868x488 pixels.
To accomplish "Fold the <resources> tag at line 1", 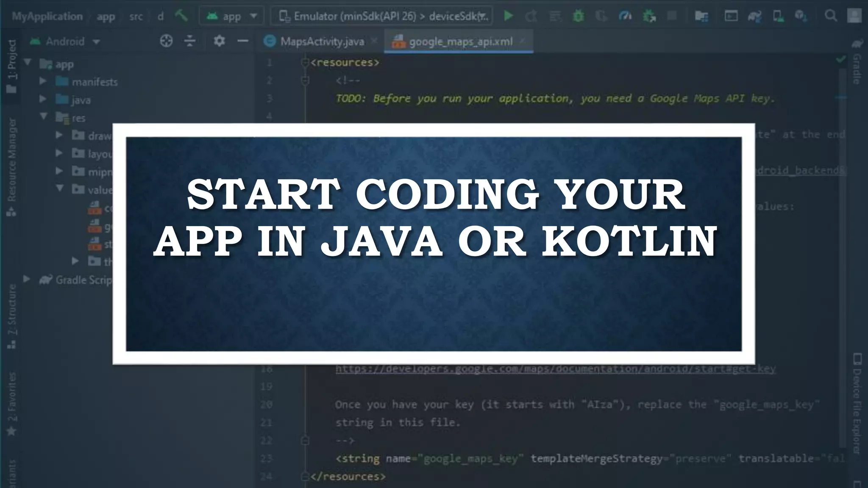I will point(305,63).
